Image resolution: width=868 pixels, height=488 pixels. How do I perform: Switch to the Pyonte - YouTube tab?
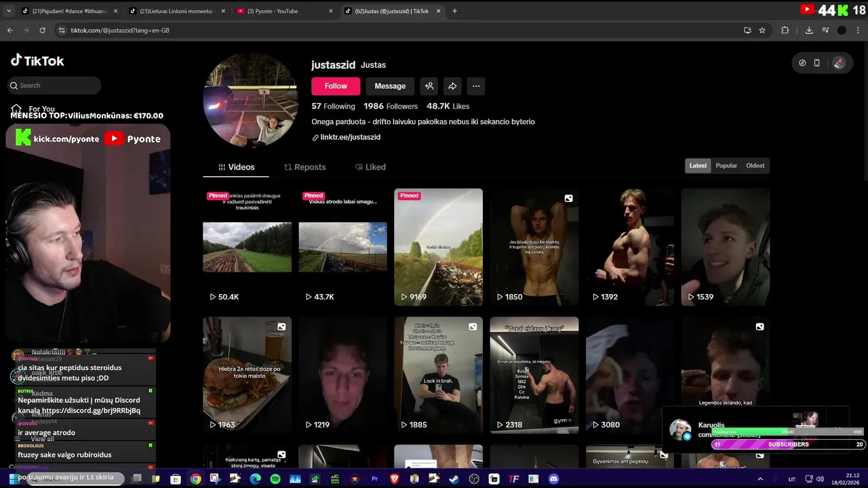pyautogui.click(x=284, y=11)
